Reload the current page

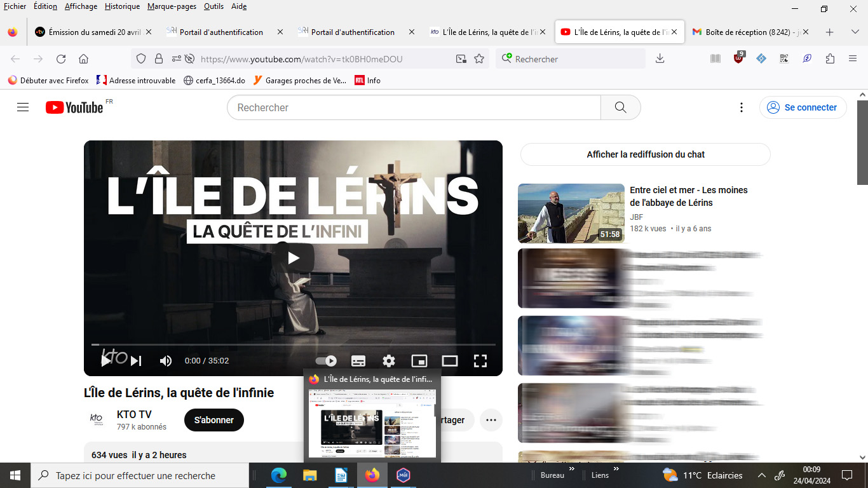[x=61, y=59]
